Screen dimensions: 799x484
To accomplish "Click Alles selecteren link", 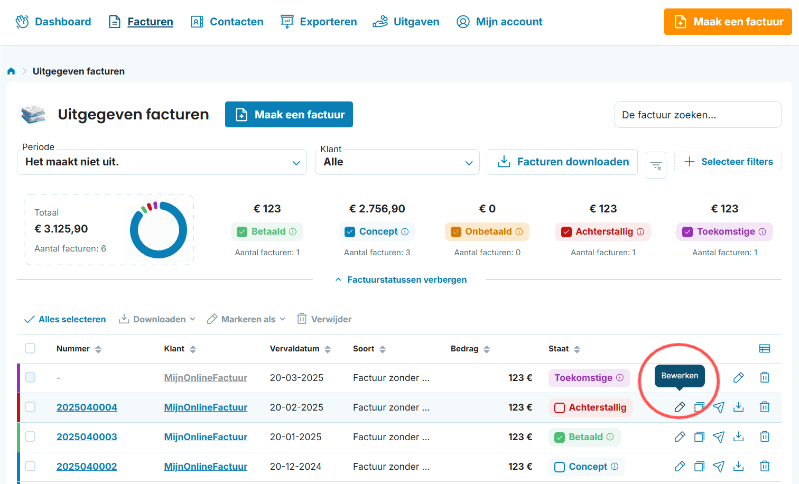I will coord(65,319).
